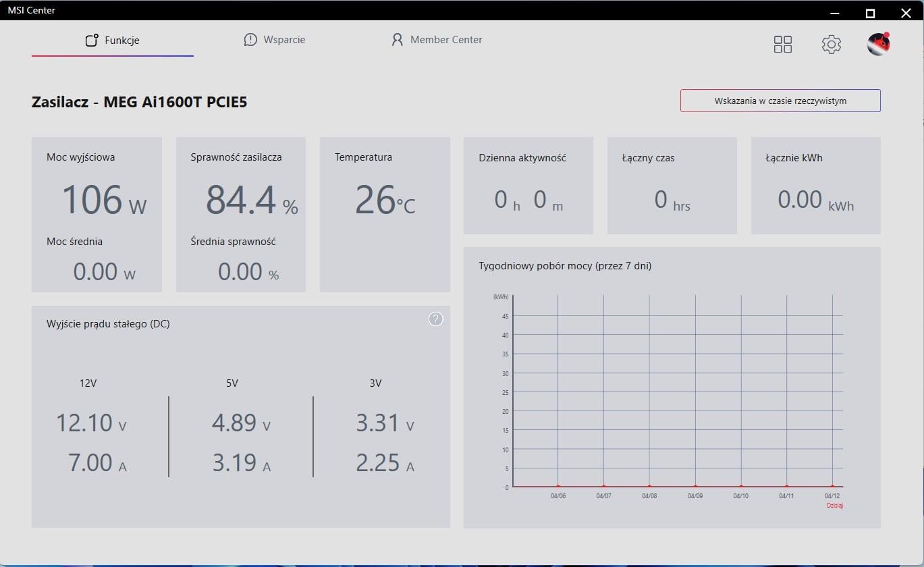Click the 04/06 data point on chart
Image resolution: width=924 pixels, height=567 pixels.
pos(558,486)
